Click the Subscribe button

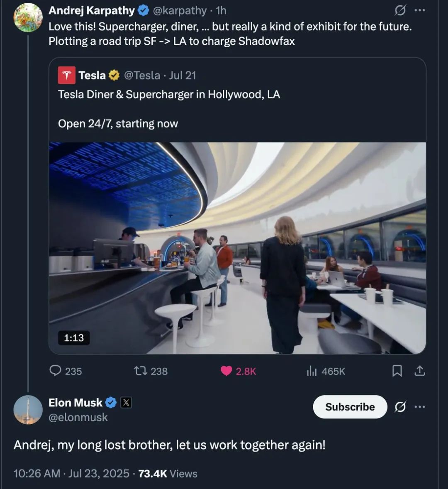[350, 407]
